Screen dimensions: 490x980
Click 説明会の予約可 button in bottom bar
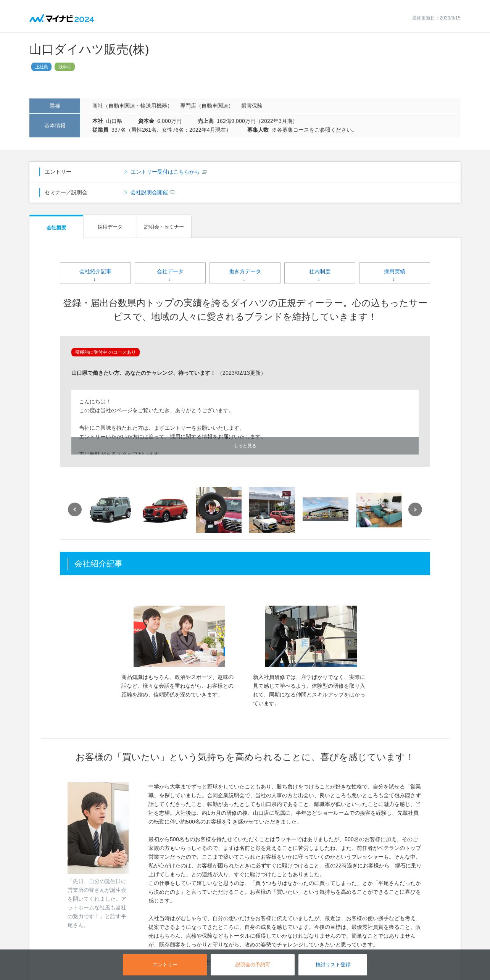click(253, 965)
